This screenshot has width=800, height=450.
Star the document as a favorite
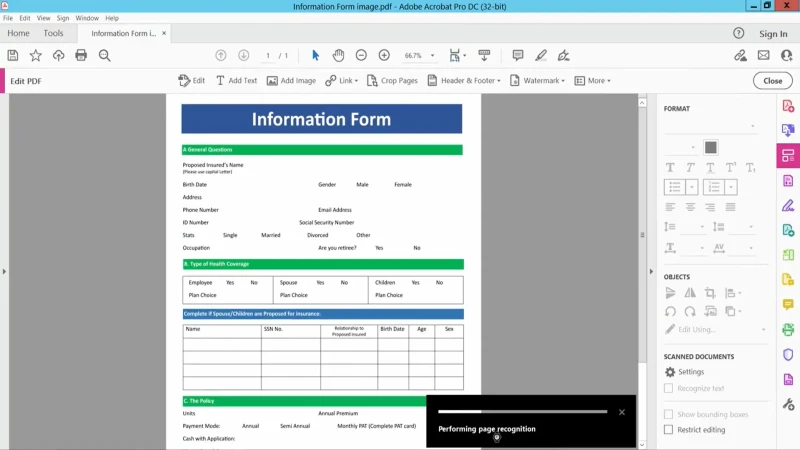pos(35,55)
